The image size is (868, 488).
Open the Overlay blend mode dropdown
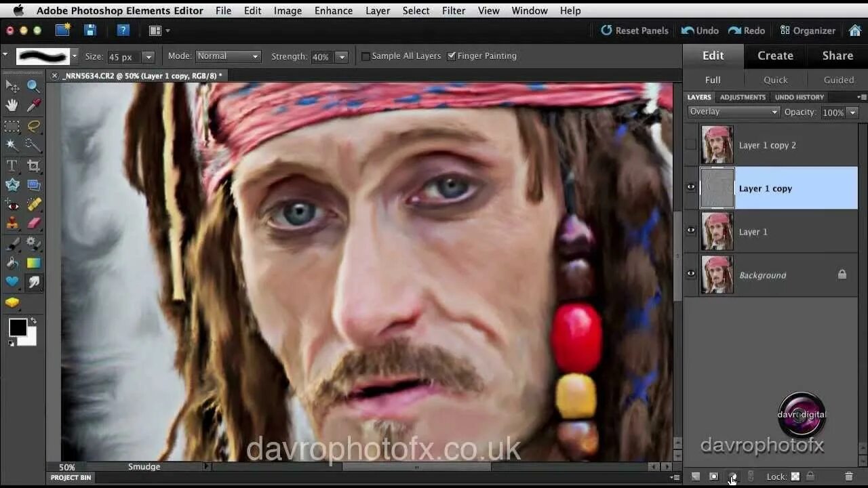click(734, 112)
